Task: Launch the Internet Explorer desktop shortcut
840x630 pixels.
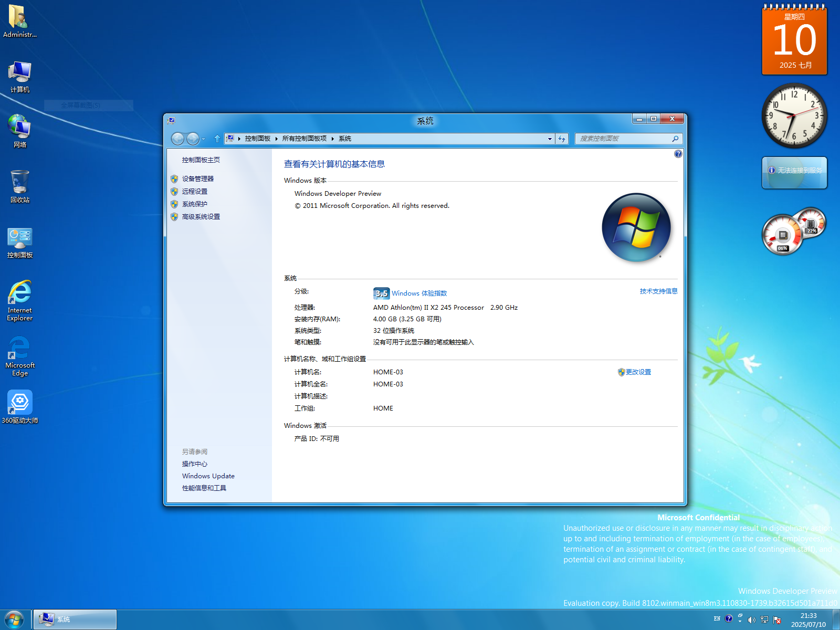Action: [19, 300]
